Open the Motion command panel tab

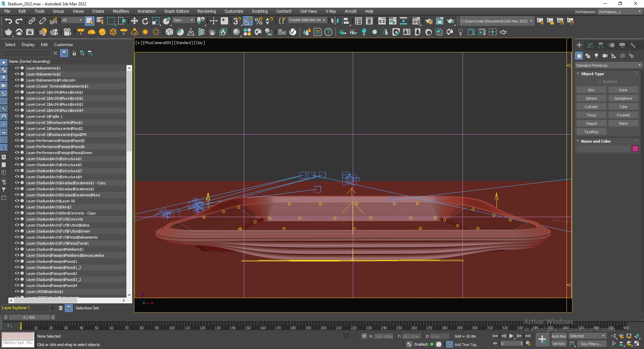(611, 45)
